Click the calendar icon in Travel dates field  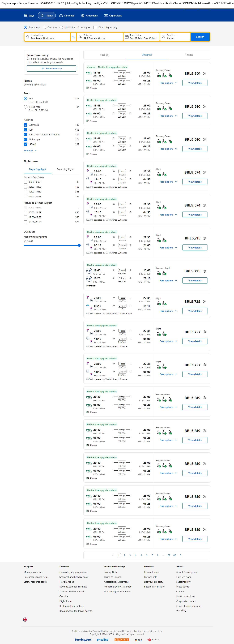coord(127,37)
